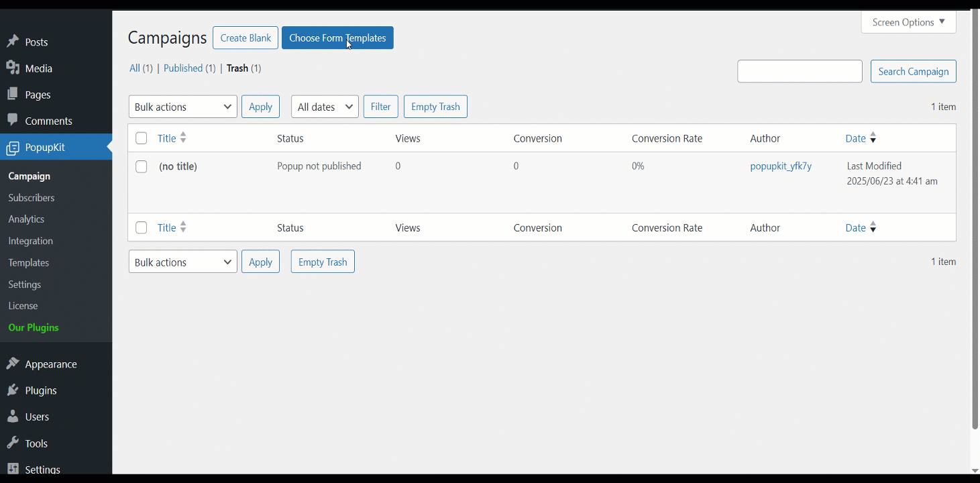Click the Users menu label
The image size is (980, 483).
point(37,417)
